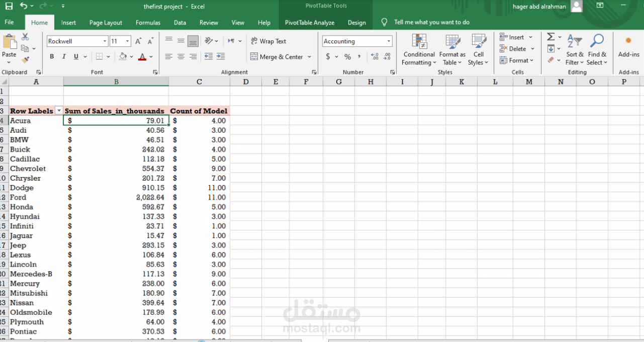Toggle Bottom Align for cells
The image size is (644, 342).
coord(193,41)
